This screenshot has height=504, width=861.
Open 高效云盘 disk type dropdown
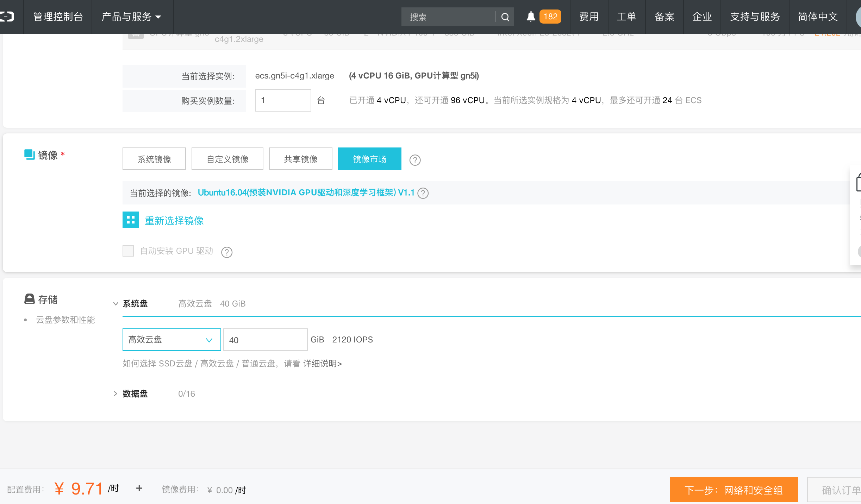171,340
